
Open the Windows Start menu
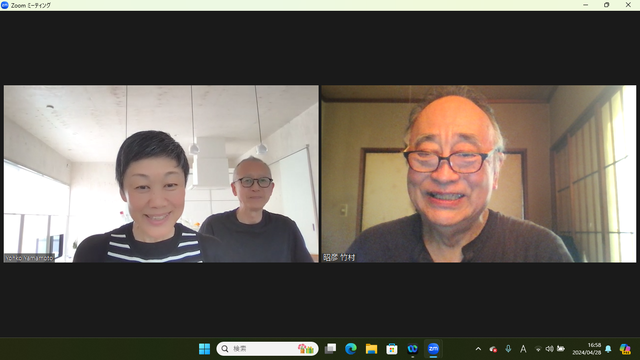(x=204, y=349)
